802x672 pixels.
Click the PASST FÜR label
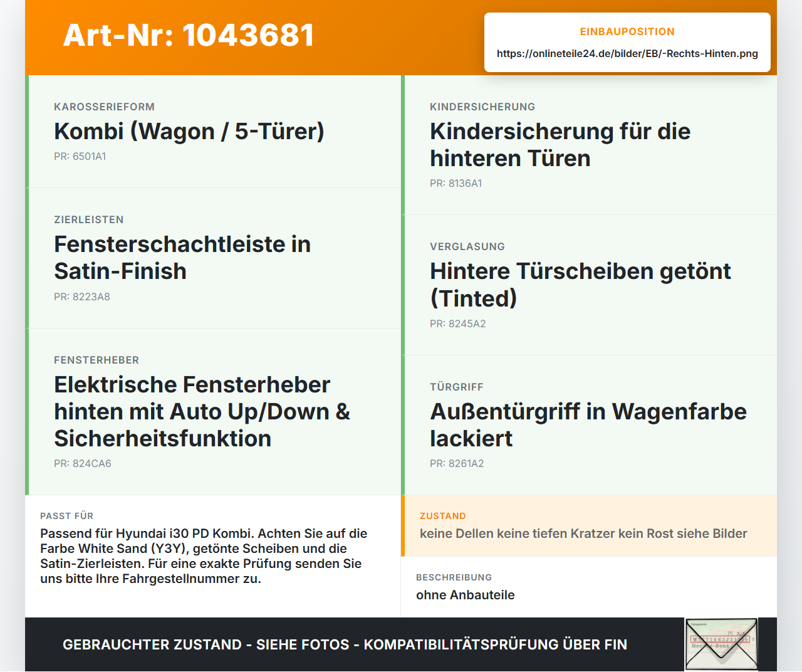click(x=67, y=516)
